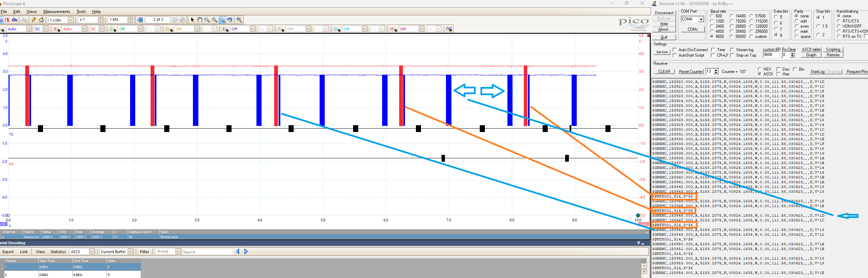Open channel B options button
Viewport: 868px width, 278px height.
(56, 29)
